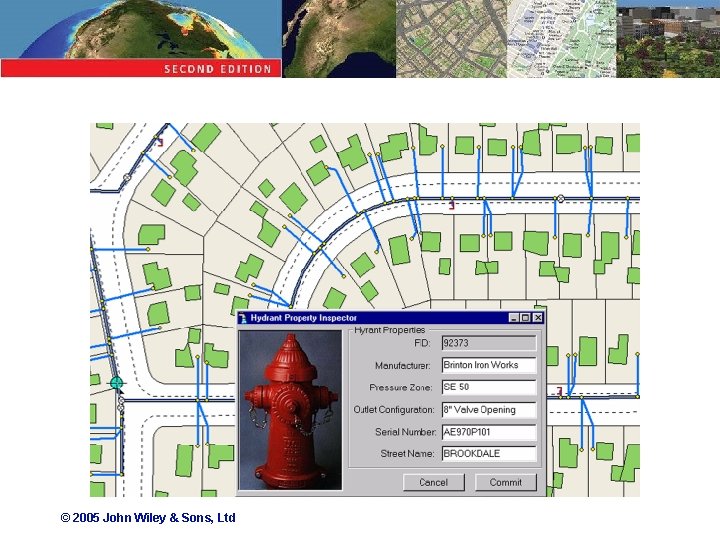The height and width of the screenshot is (540, 720).
Task: Maximize the Hydrant Property Inspector window
Action: pos(526,318)
